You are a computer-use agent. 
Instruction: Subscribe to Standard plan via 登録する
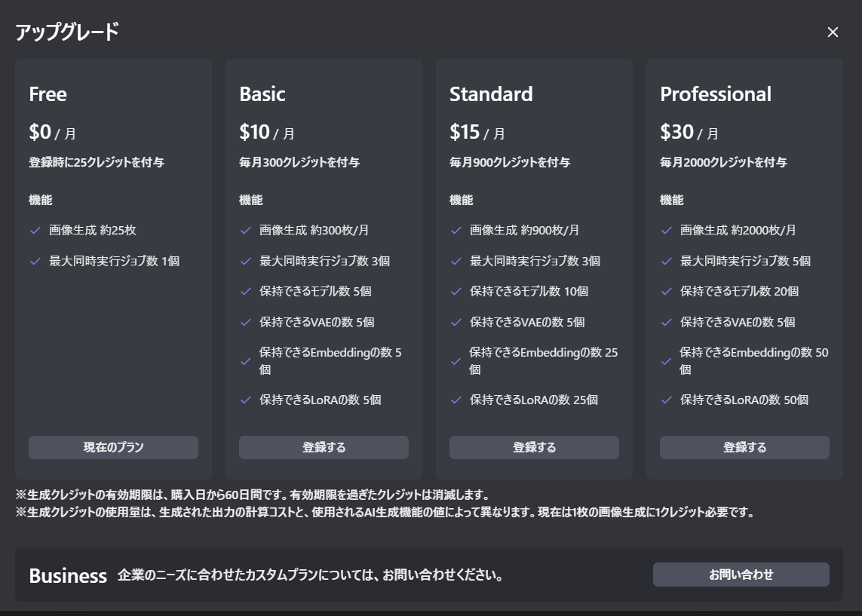point(534,447)
